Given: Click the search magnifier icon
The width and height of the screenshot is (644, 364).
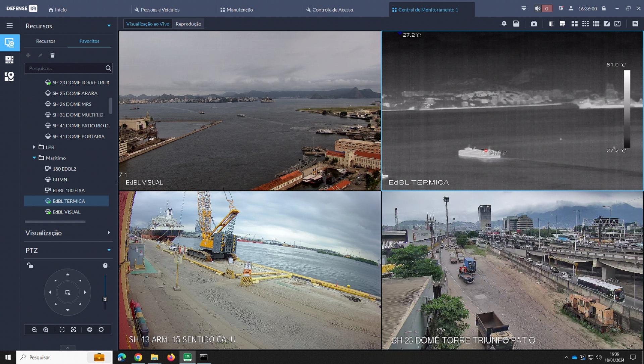Looking at the screenshot, I should point(108,68).
